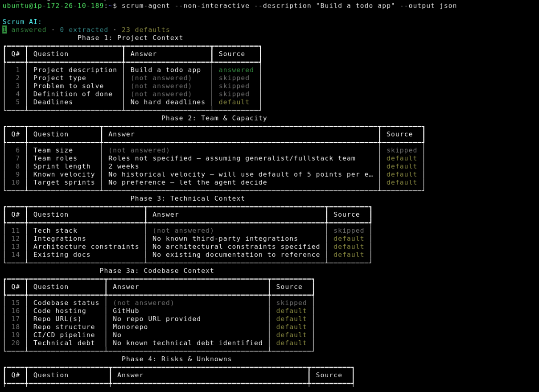Select the 'Monorepo' repo structure answer
Viewport: 539px width, 392px height.
130,327
